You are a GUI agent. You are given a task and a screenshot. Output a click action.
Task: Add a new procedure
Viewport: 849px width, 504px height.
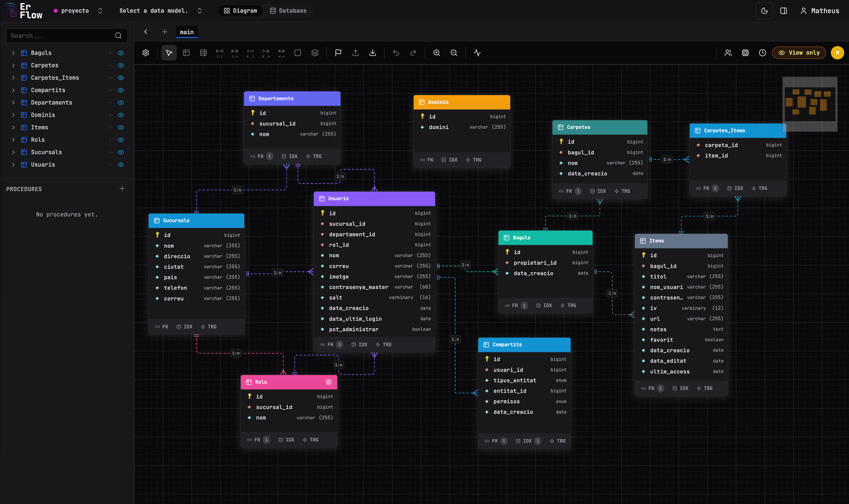click(122, 189)
